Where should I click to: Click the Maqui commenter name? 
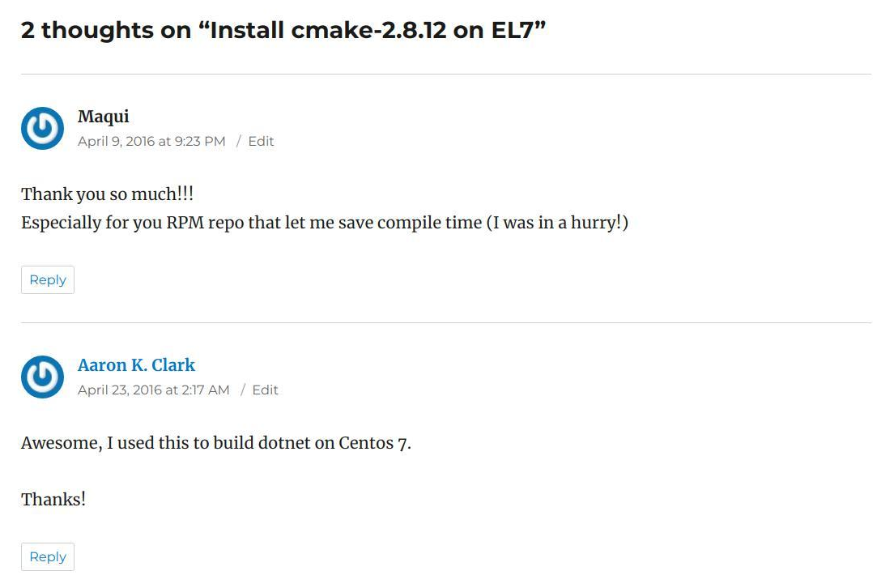(x=104, y=117)
